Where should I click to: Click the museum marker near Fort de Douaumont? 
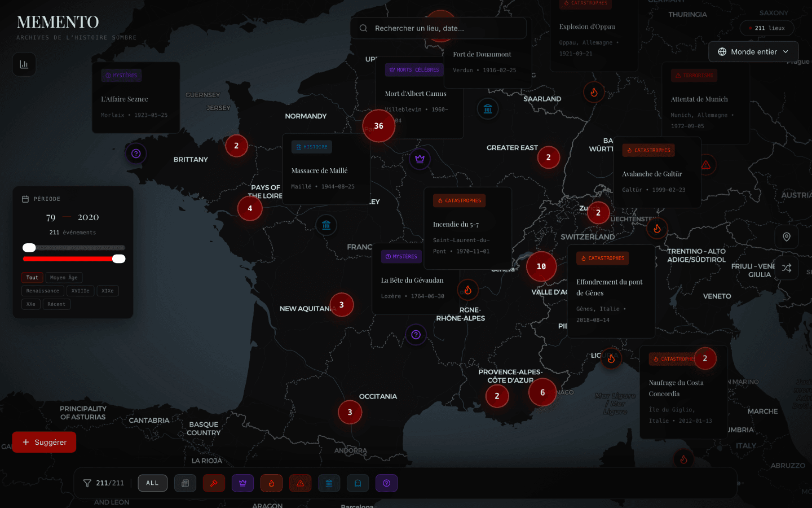488,109
